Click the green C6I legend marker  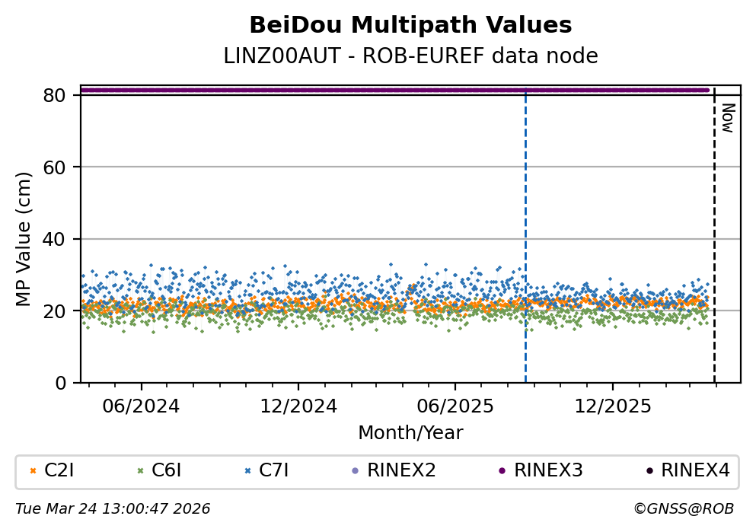140,471
